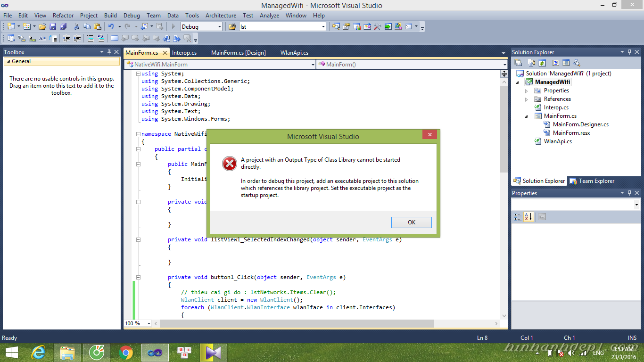Switch to the Interop.cs tab
This screenshot has width=644, height=362.
point(184,52)
